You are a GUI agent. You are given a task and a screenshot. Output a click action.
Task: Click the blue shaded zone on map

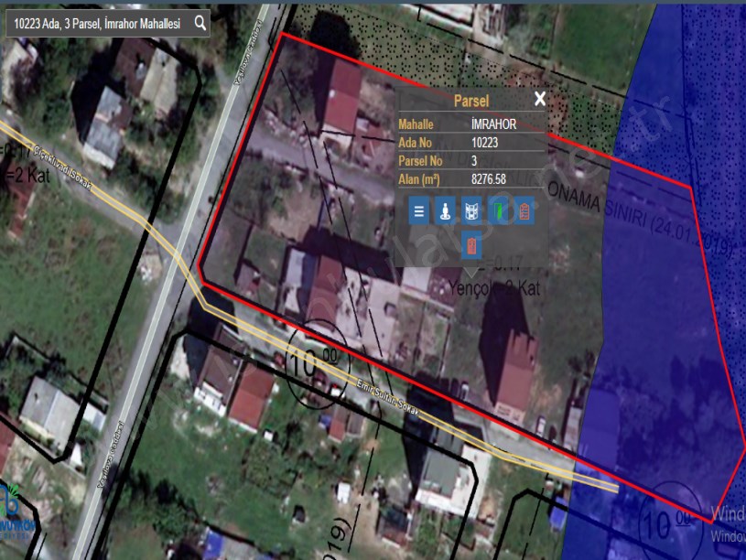[677, 348]
